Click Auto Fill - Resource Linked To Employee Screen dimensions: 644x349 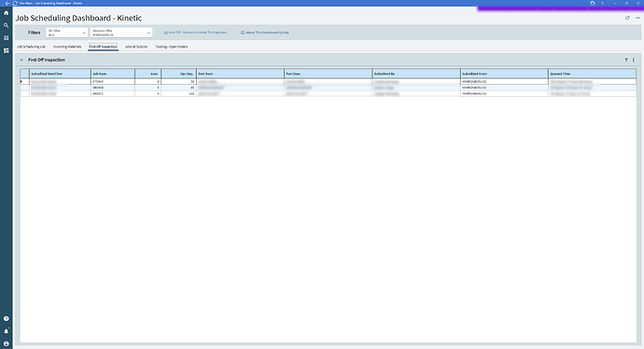click(x=195, y=33)
